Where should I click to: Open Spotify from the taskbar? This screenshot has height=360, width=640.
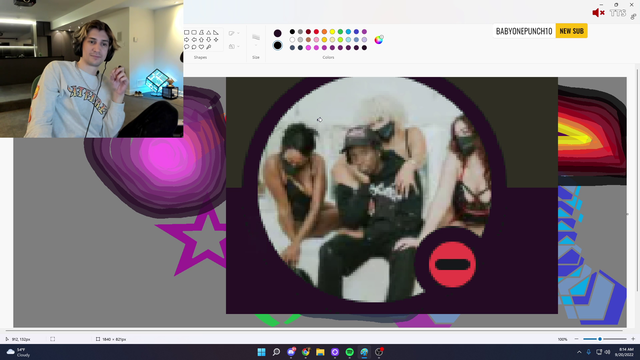tap(350, 352)
